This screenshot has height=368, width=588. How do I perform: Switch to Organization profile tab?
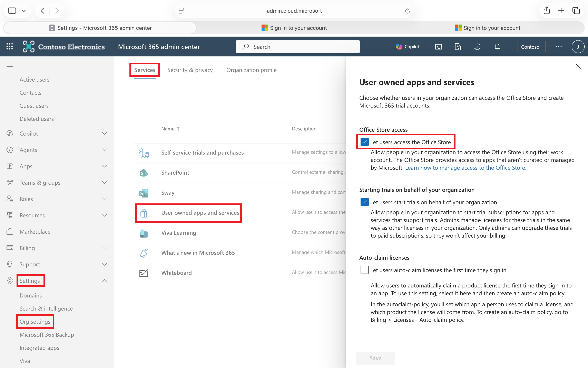[x=251, y=70]
